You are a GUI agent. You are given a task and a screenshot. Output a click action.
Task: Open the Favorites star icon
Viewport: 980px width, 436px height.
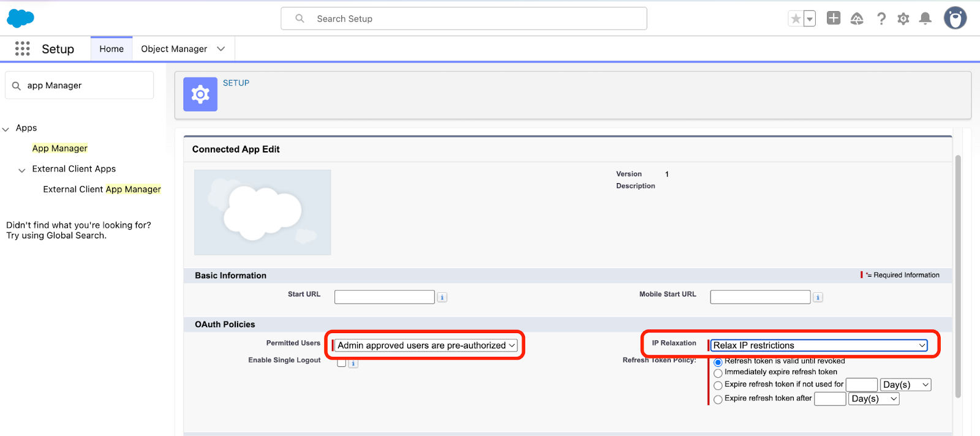tap(796, 19)
